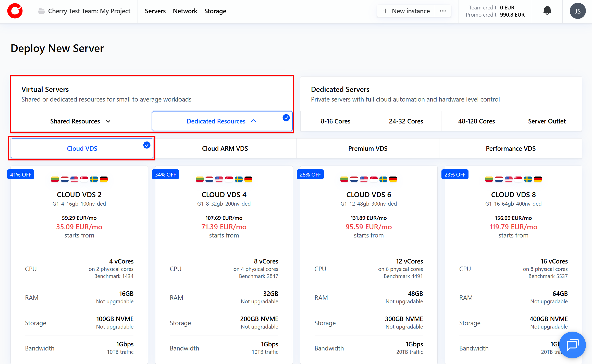Click the three-dots more options button
Image resolution: width=592 pixels, height=364 pixels.
click(x=443, y=11)
